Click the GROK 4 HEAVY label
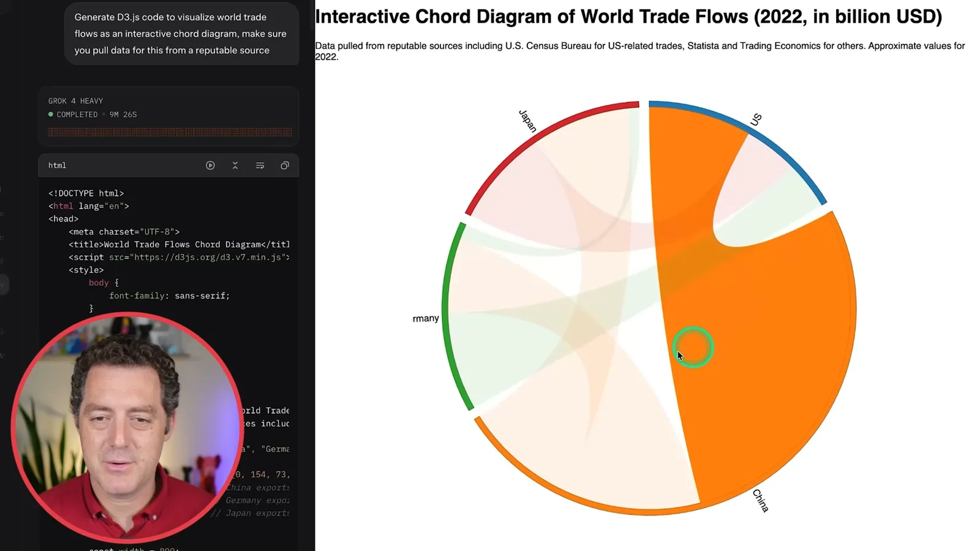 pyautogui.click(x=75, y=101)
